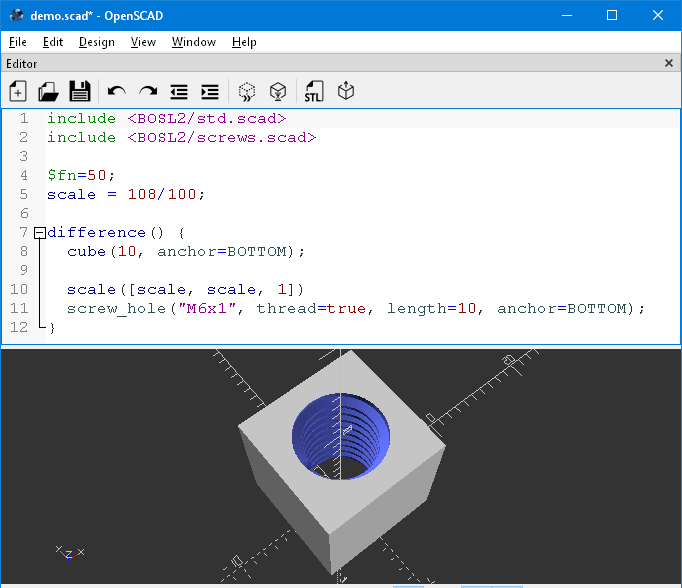Unindent the selected code
Viewport: 682px width, 588px height.
click(x=179, y=92)
